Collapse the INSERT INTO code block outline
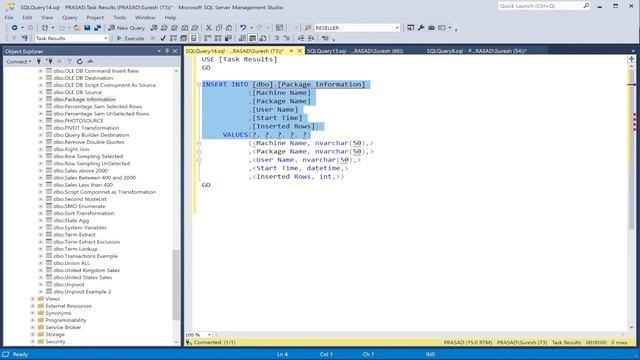 [x=198, y=84]
